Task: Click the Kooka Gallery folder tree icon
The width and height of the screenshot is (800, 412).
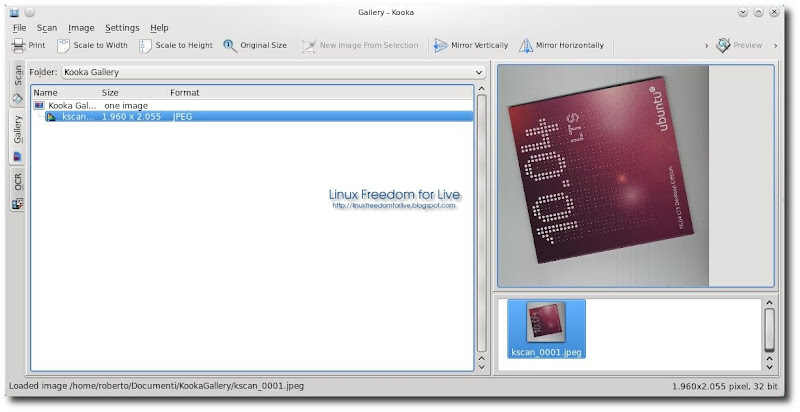Action: click(x=39, y=105)
